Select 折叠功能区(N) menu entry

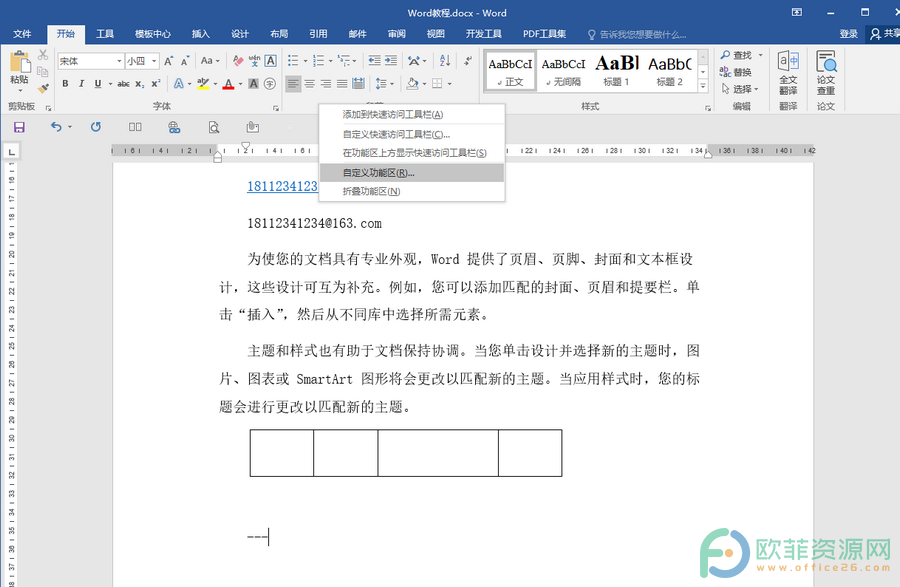412,191
